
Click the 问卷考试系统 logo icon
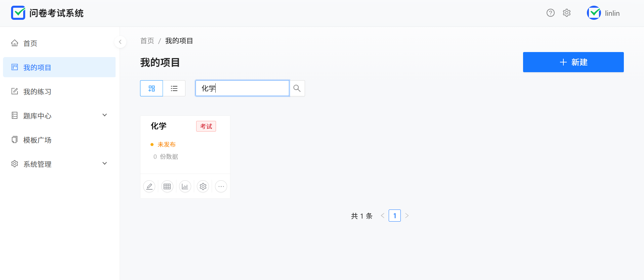pos(18,13)
